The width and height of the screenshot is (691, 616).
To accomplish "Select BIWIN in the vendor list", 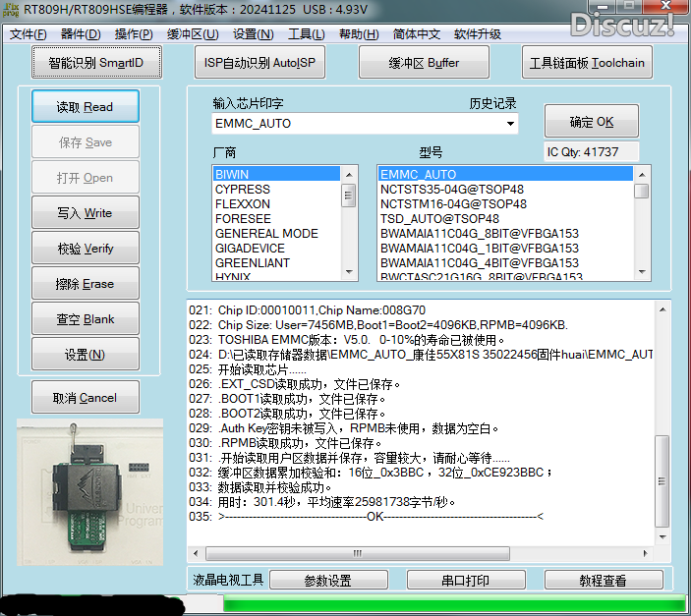I will tap(276, 174).
